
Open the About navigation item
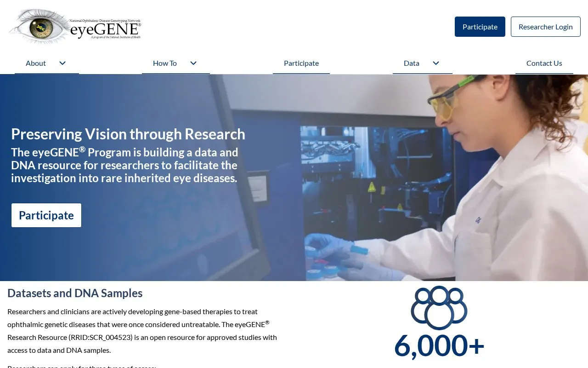click(36, 63)
